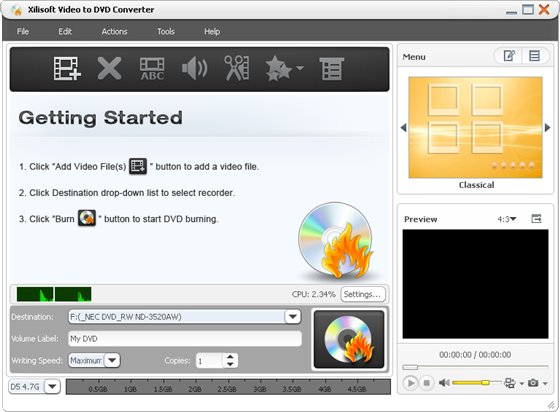Click the edit menu template pencil icon
560x412 pixels.
point(509,56)
